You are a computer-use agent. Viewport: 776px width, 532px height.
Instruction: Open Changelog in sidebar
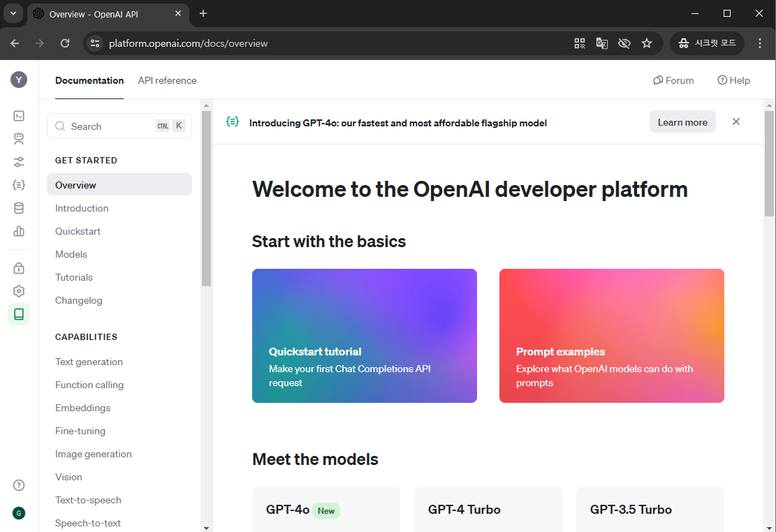(79, 300)
